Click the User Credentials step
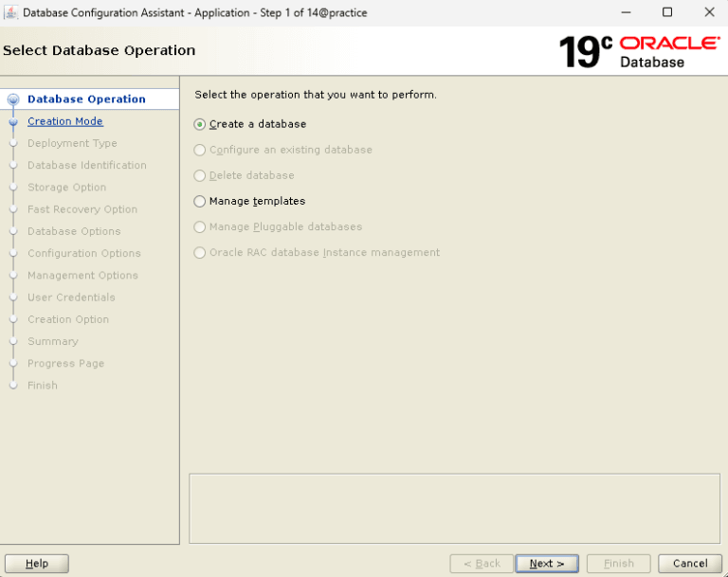 71,298
